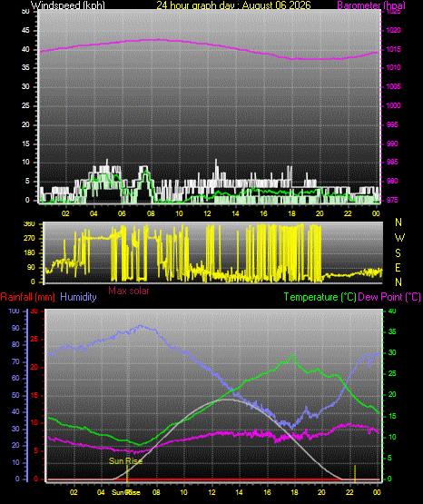The image size is (423, 504).
Task: Click the E compass letter
Action: pyautogui.click(x=398, y=267)
